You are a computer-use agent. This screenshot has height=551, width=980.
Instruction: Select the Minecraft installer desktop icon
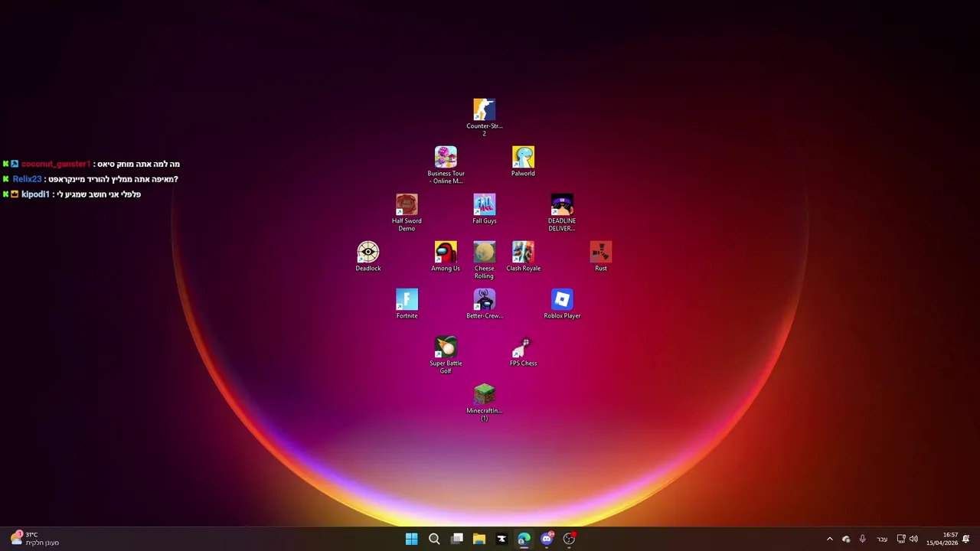(484, 402)
